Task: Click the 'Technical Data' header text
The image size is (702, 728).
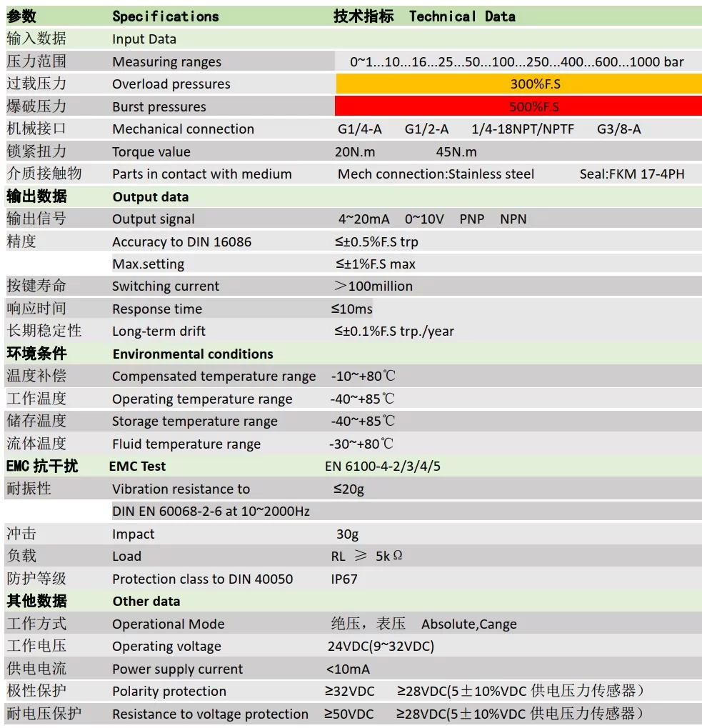Action: coord(462,16)
